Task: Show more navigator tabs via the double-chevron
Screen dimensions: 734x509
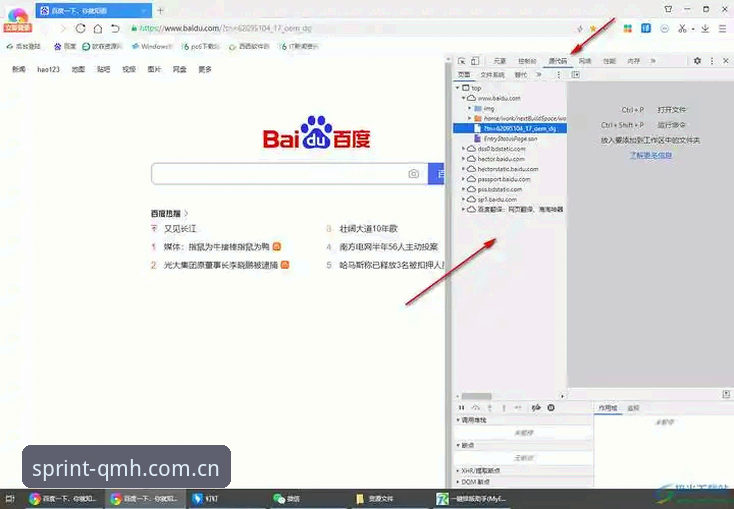Action: [x=539, y=74]
